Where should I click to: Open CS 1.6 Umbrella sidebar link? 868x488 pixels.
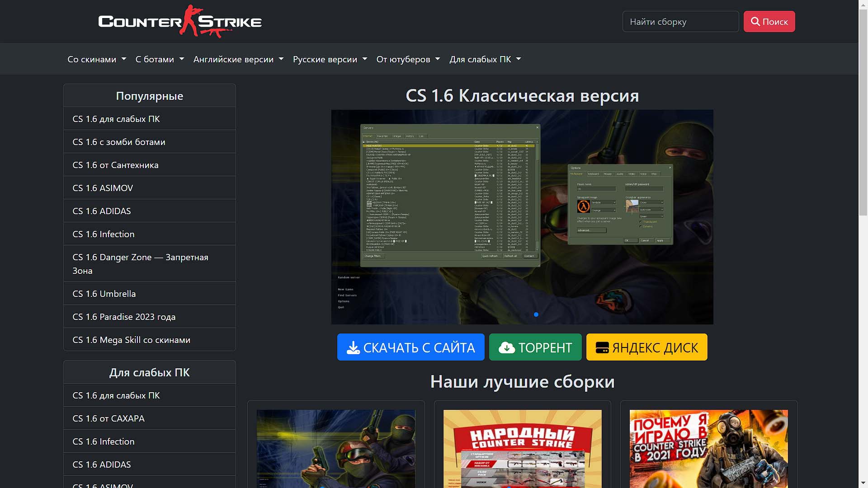(x=104, y=294)
